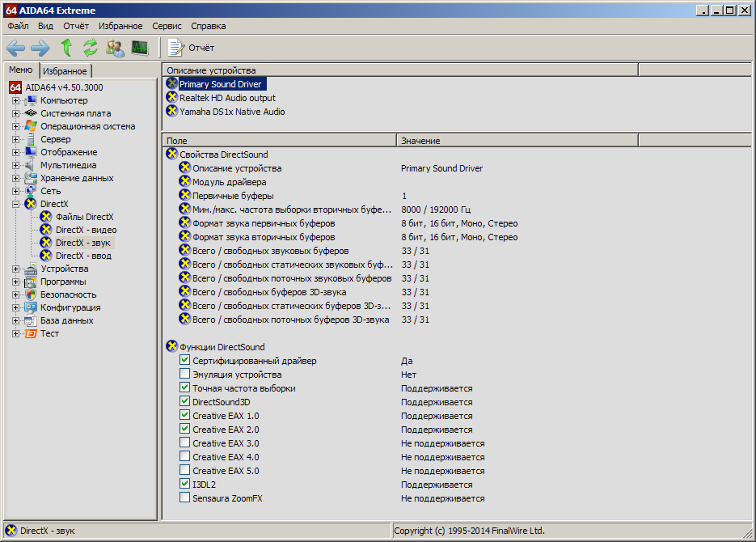Open the Отчёт menu in menu bar
756x542 pixels.
click(x=76, y=26)
